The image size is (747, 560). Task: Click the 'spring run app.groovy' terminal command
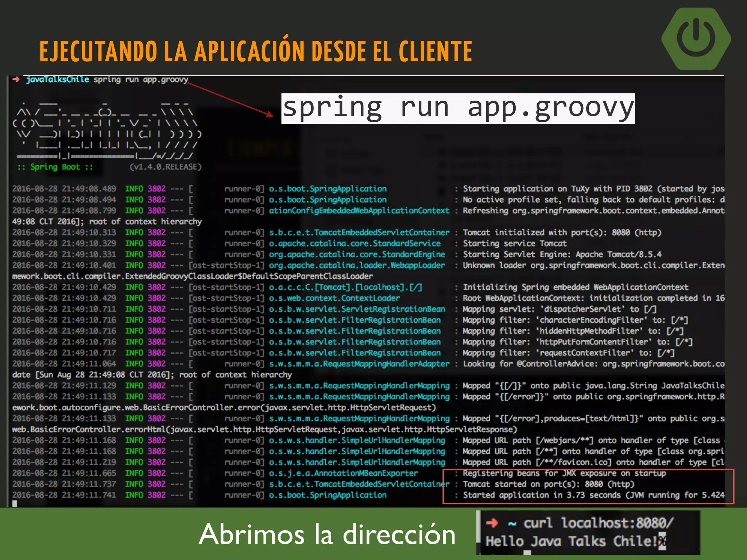[141, 80]
